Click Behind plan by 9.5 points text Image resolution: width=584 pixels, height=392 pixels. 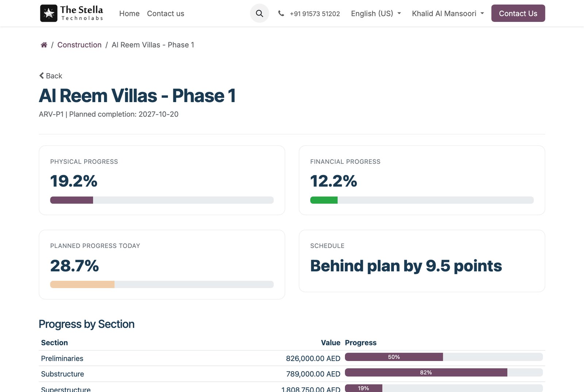[x=406, y=266]
